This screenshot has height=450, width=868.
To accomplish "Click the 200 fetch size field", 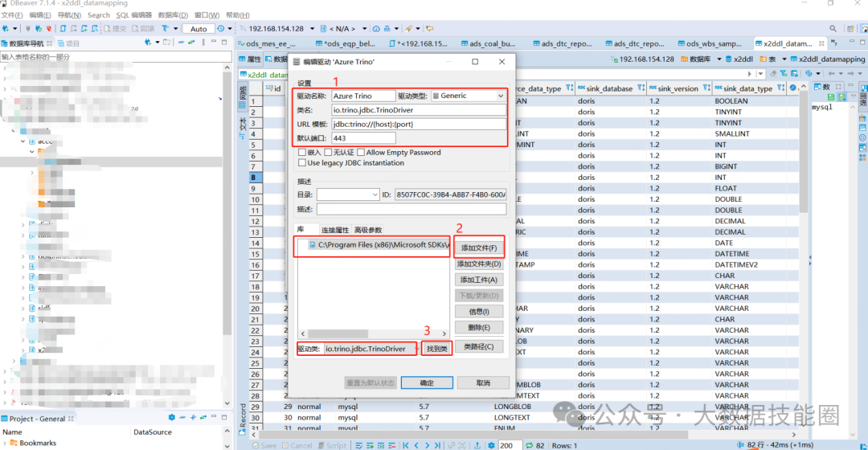I will click(x=510, y=445).
